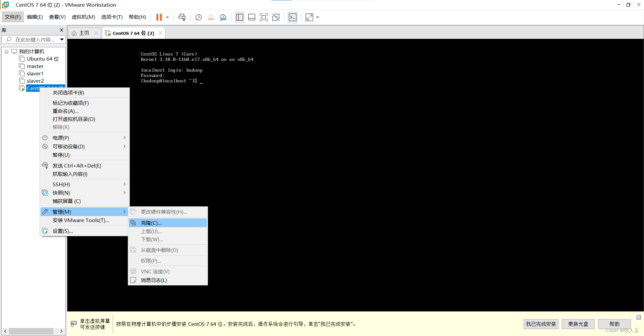Close the library panel
The width and height of the screenshot is (644, 336).
61,30
